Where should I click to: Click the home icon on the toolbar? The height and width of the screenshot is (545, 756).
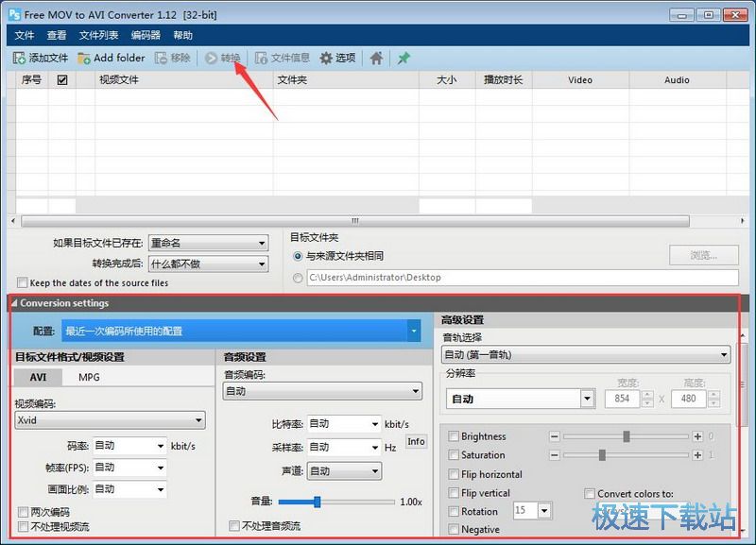point(376,58)
